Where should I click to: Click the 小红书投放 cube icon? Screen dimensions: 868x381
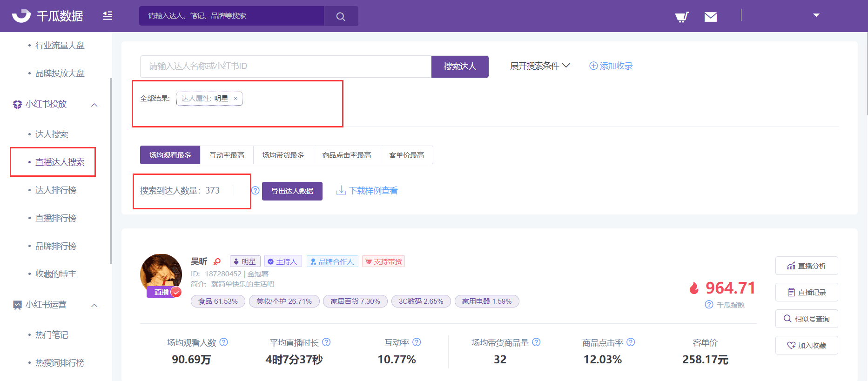point(17,105)
